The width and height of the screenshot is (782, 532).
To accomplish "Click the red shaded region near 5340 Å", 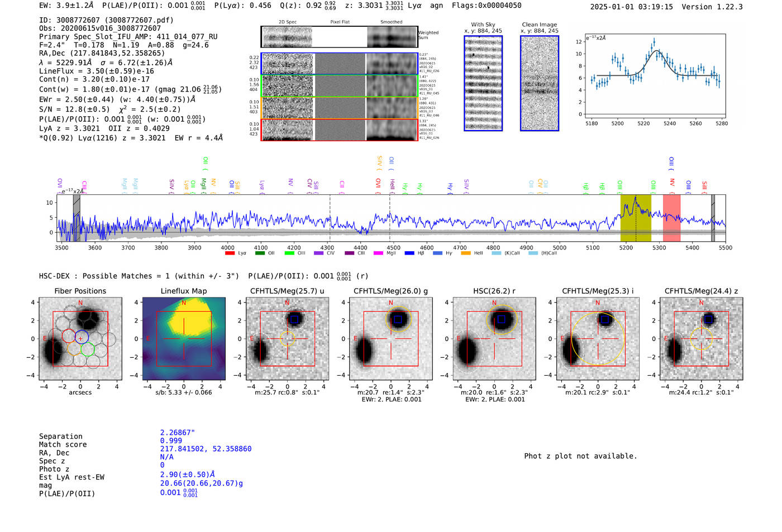I will point(671,218).
